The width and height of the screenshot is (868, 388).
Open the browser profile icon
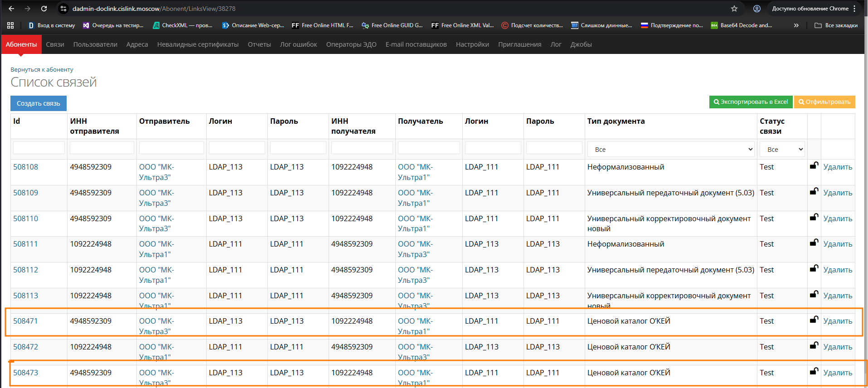(757, 9)
